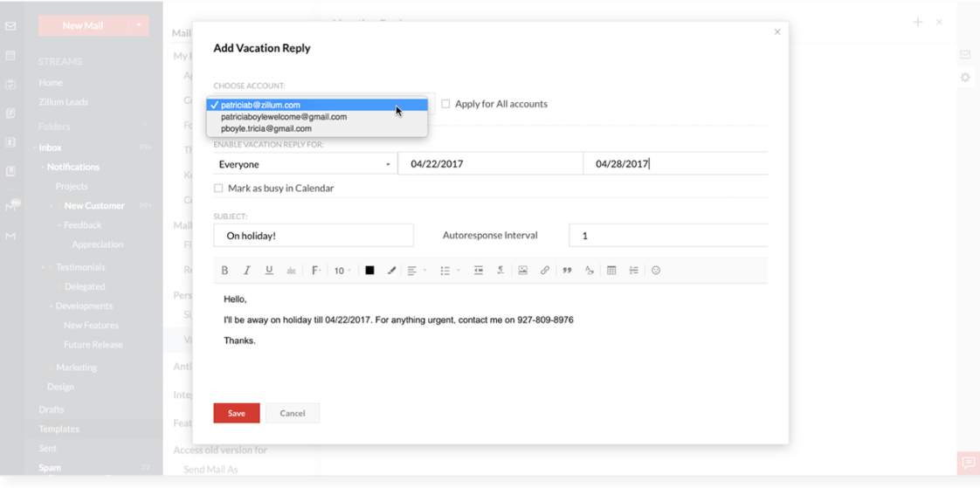Open the Spam folder

pos(50,468)
